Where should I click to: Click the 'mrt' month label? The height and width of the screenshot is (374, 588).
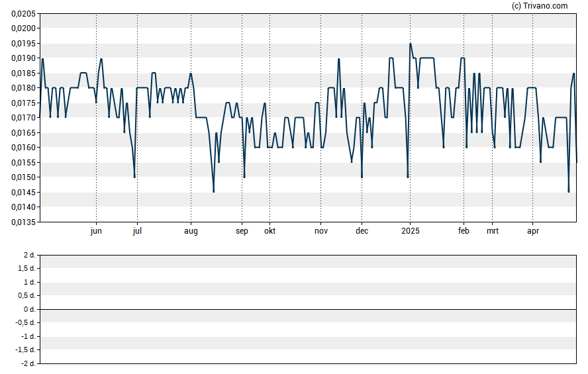(x=493, y=231)
